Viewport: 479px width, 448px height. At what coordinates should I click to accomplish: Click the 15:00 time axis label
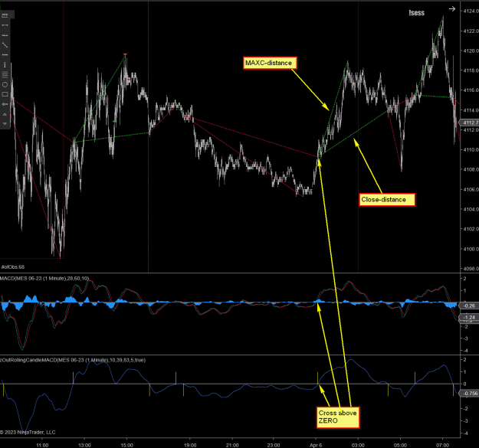click(x=126, y=445)
